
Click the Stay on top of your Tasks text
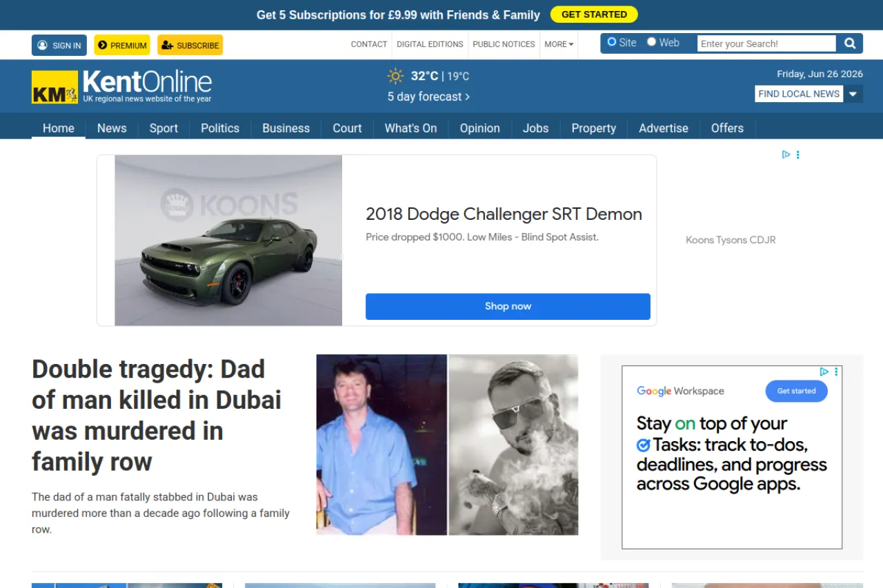coord(732,454)
